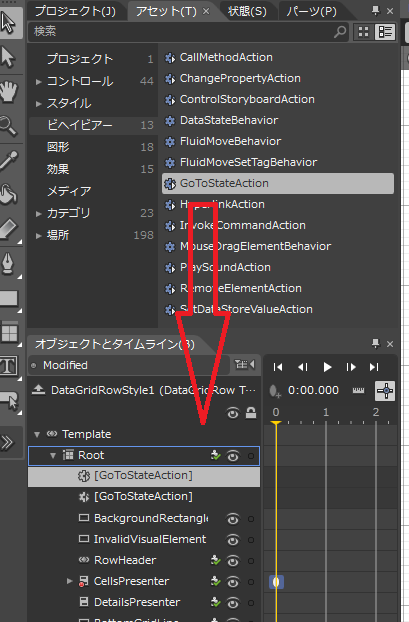Select the ChangePropertyAction behavior
The height and width of the screenshot is (622, 409).
[x=240, y=78]
